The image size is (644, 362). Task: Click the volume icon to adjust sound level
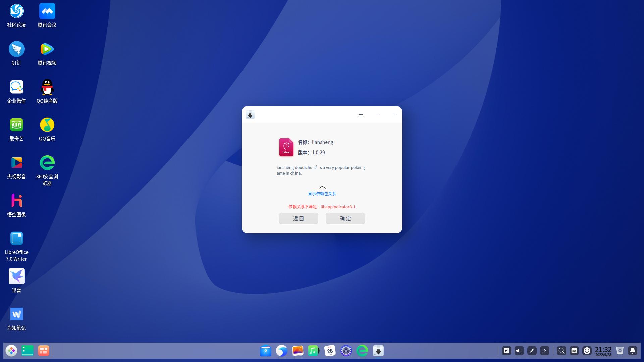pyautogui.click(x=519, y=350)
